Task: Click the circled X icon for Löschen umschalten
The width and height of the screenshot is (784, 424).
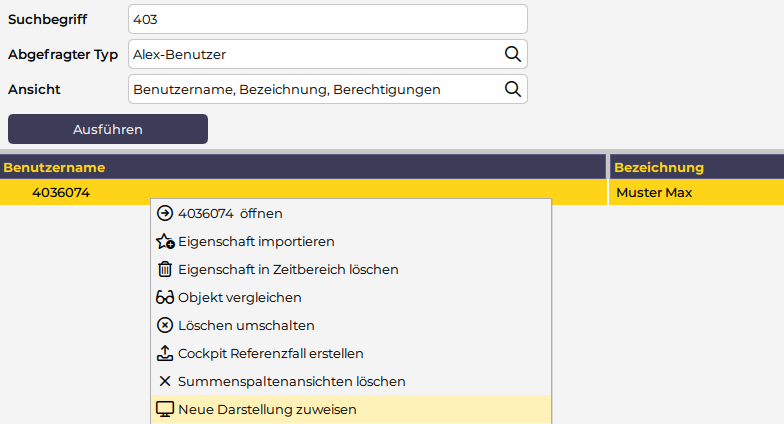Action: tap(165, 325)
